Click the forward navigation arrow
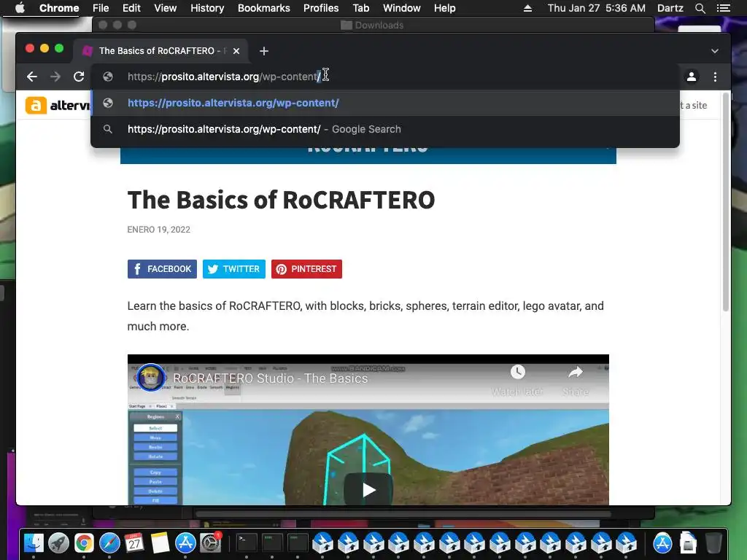The width and height of the screenshot is (747, 560). click(55, 77)
